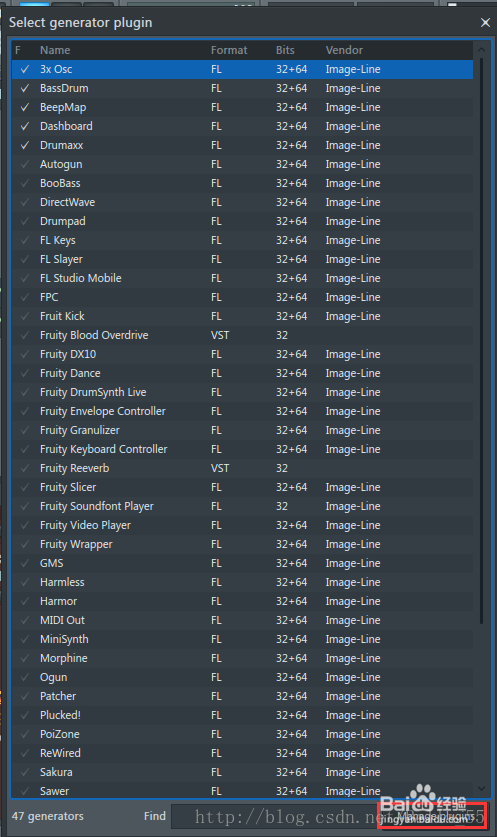Select the GMS plugin
497x837 pixels.
point(242,563)
